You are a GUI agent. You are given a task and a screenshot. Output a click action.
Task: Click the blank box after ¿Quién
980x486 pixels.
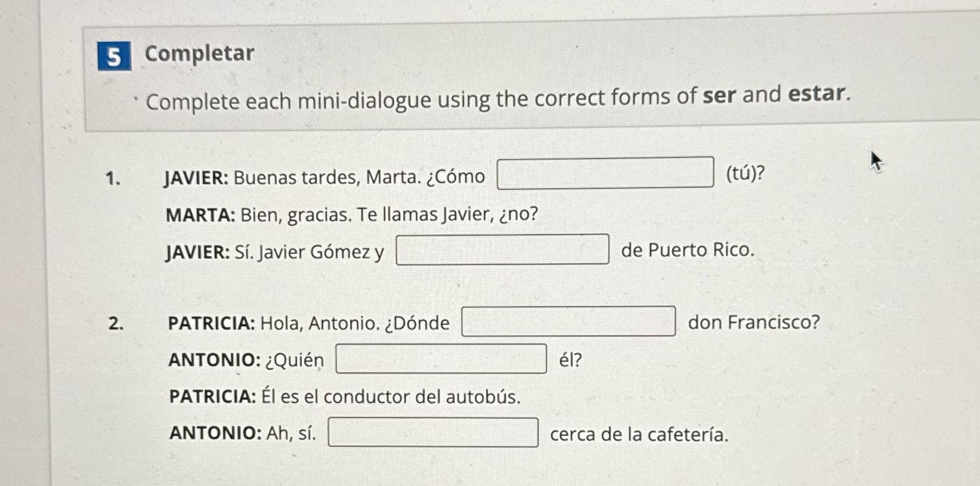point(440,359)
